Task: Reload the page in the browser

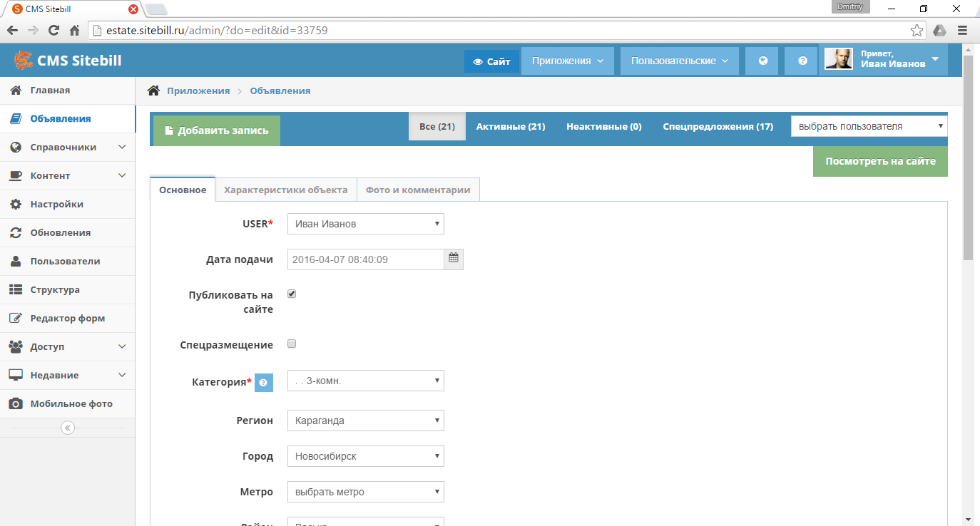Action: click(x=53, y=31)
